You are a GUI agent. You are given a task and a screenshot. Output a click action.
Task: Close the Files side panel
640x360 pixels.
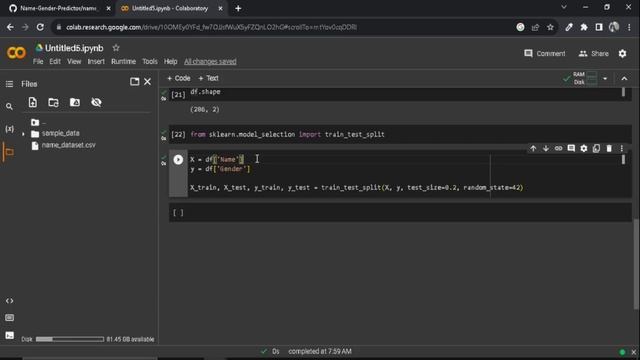(x=147, y=82)
